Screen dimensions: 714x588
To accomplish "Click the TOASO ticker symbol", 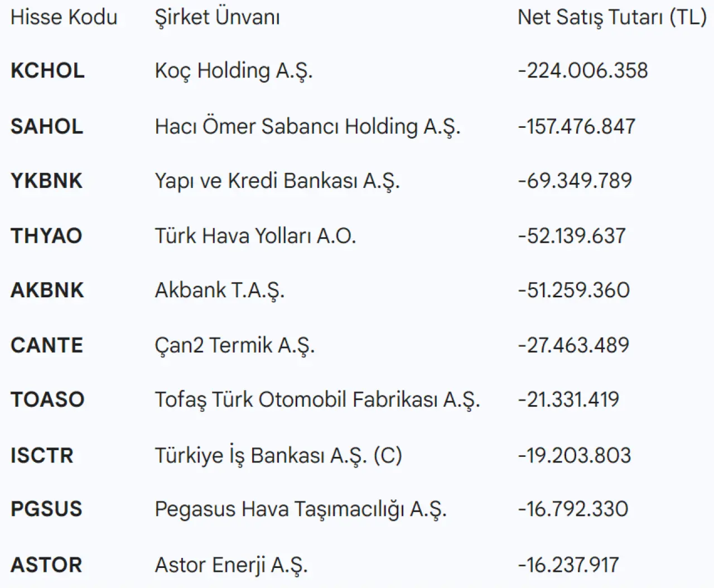I will point(47,399).
